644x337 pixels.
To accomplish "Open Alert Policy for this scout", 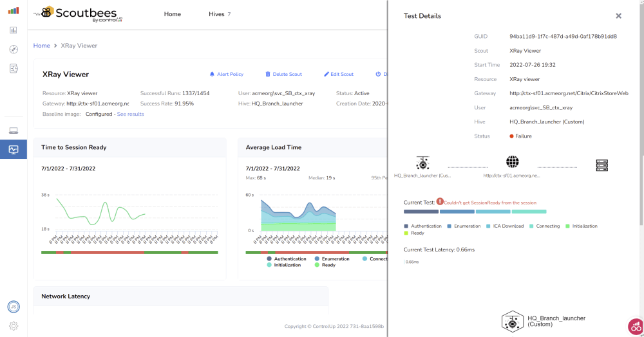I will (x=226, y=74).
